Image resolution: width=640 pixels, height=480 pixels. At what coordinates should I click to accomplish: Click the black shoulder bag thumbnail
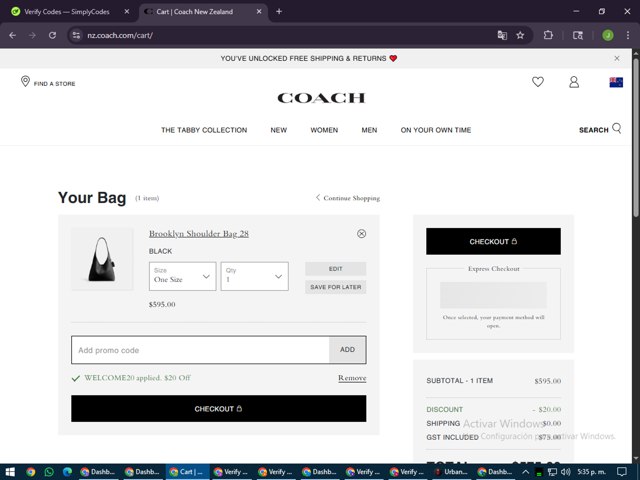point(102,259)
